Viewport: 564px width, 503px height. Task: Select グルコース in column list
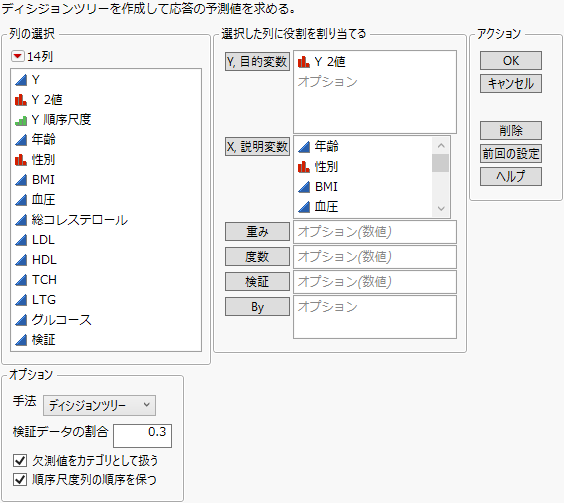[x=61, y=320]
